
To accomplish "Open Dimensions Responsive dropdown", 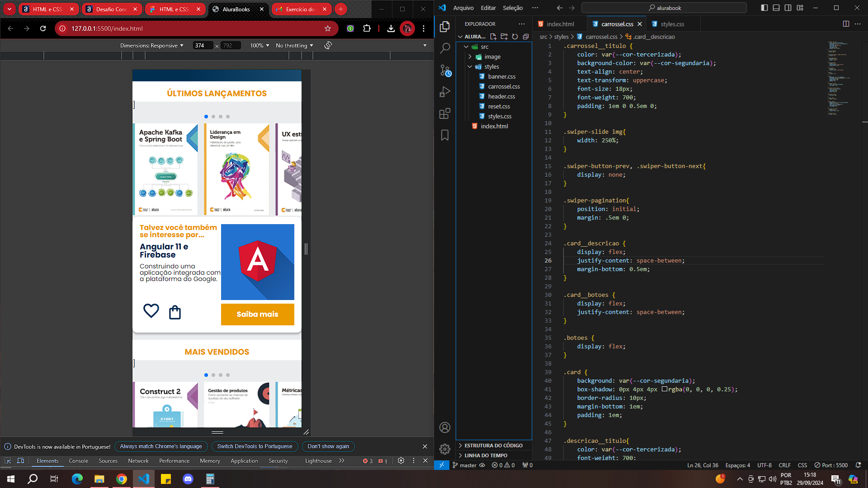I will (152, 46).
